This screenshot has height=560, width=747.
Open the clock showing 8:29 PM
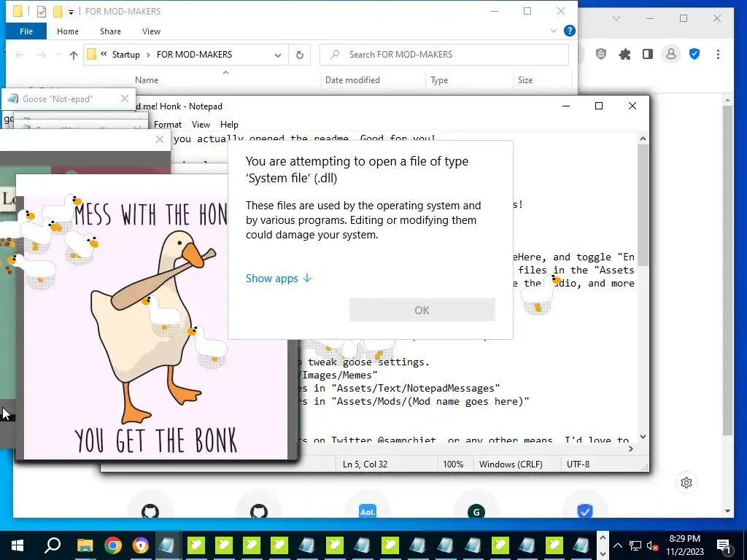(684, 545)
